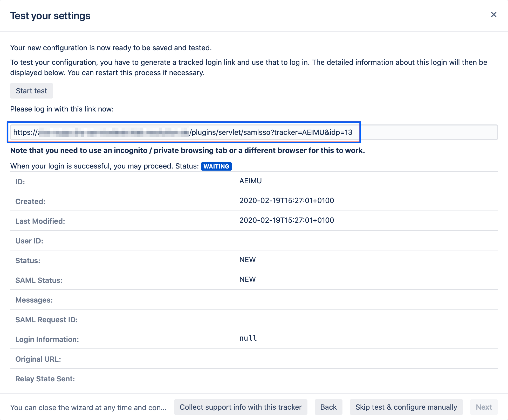Click Skip test & configure manually
508x420 pixels.
[406, 407]
